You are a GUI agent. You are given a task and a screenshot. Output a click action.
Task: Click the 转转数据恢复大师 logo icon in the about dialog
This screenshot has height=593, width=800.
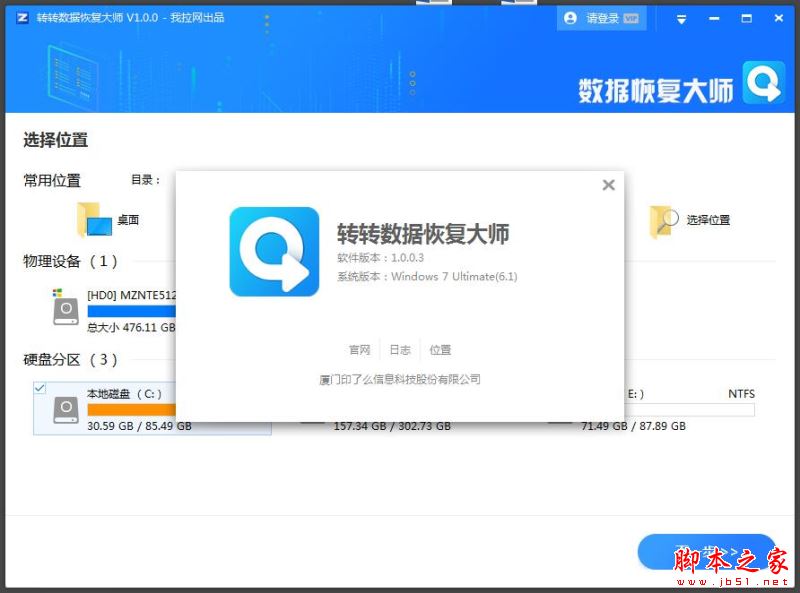(273, 249)
